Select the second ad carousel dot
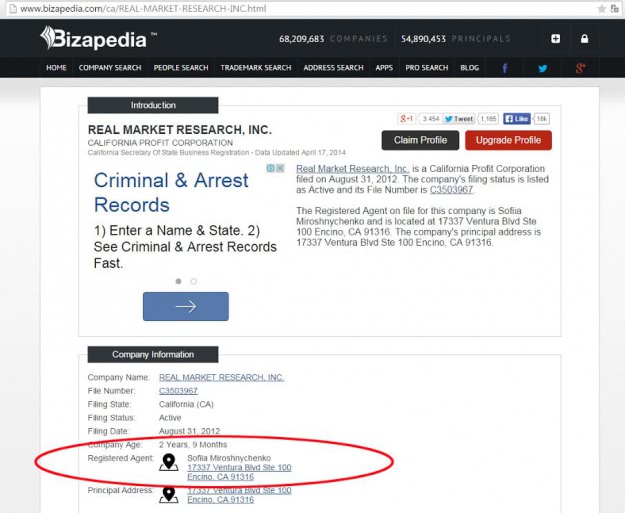Image resolution: width=625 pixels, height=513 pixels. click(194, 281)
